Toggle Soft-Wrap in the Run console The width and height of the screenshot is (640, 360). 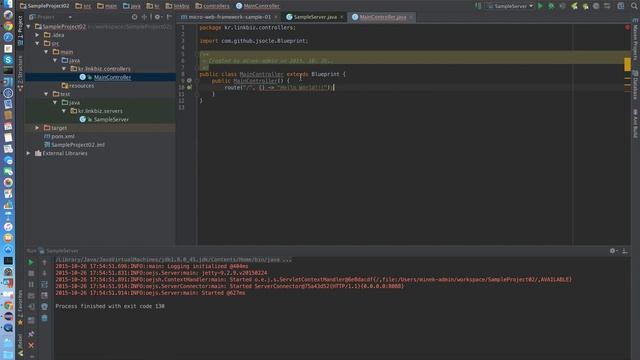click(44, 284)
